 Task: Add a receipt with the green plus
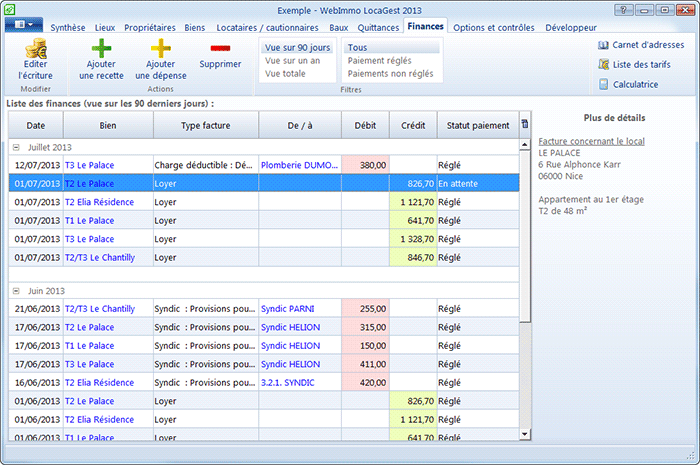(x=101, y=50)
